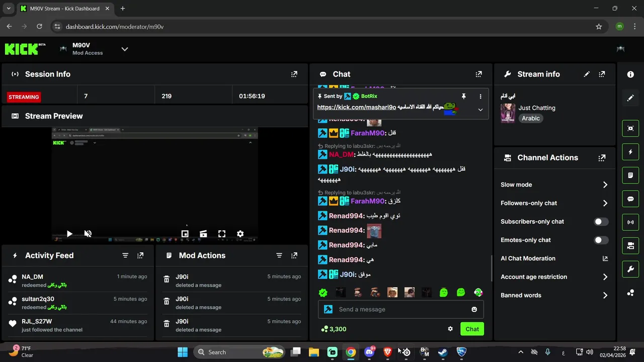Screen dimensions: 644x362
Task: Pop out the Chat panel
Action: click(478, 74)
